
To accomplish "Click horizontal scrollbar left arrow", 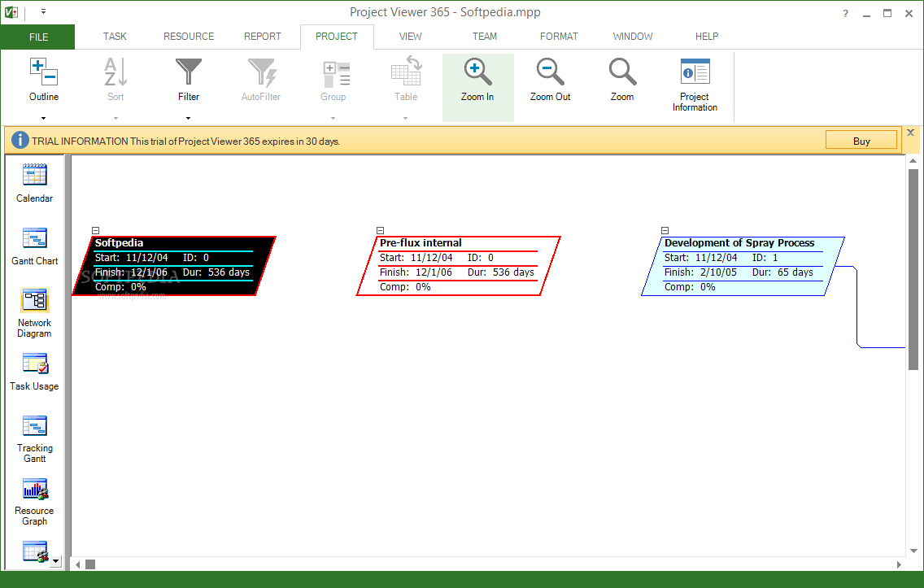I will [x=78, y=564].
